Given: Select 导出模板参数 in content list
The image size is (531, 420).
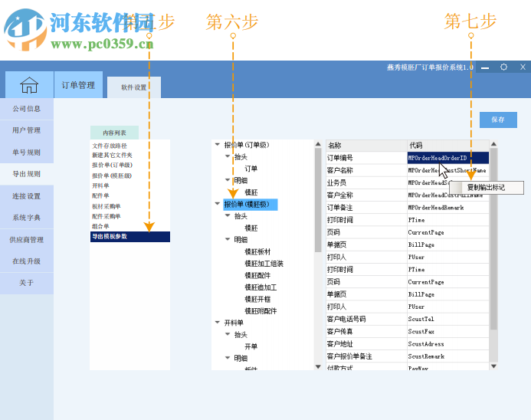Looking at the screenshot, I should 130,237.
